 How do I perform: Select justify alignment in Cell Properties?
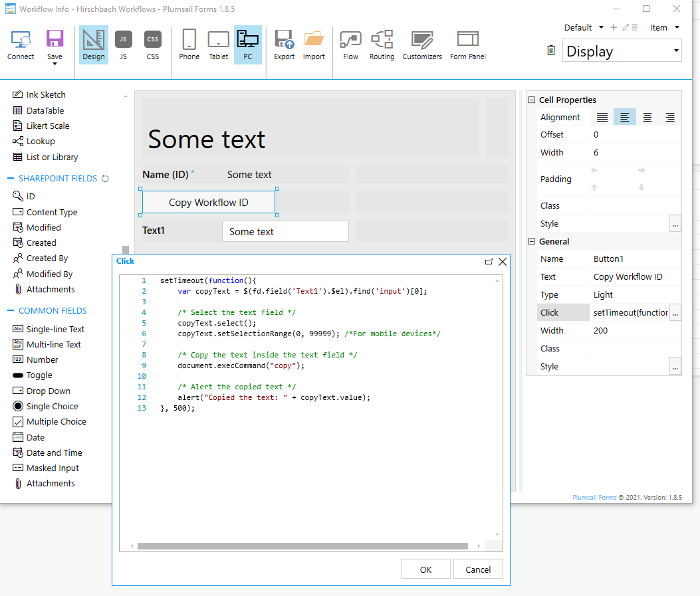click(602, 118)
